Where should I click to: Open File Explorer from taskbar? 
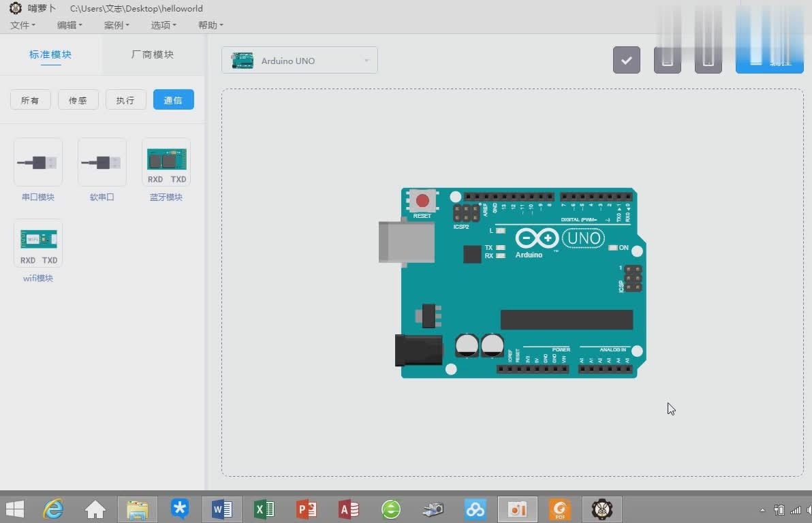[x=137, y=509]
